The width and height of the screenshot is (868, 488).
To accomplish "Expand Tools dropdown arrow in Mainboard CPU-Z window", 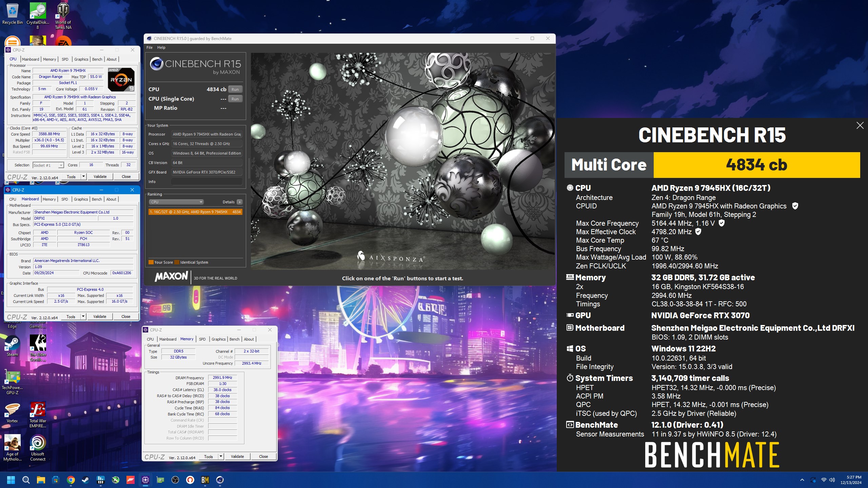I will coord(83,317).
